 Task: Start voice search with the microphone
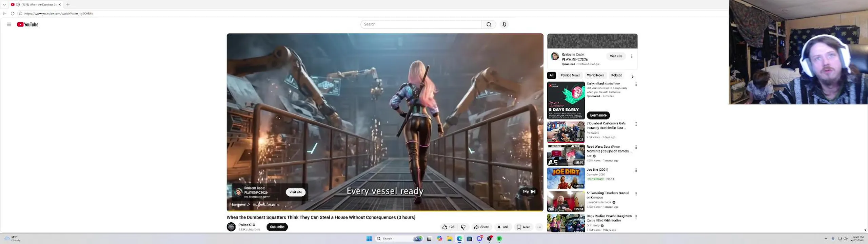pyautogui.click(x=504, y=24)
